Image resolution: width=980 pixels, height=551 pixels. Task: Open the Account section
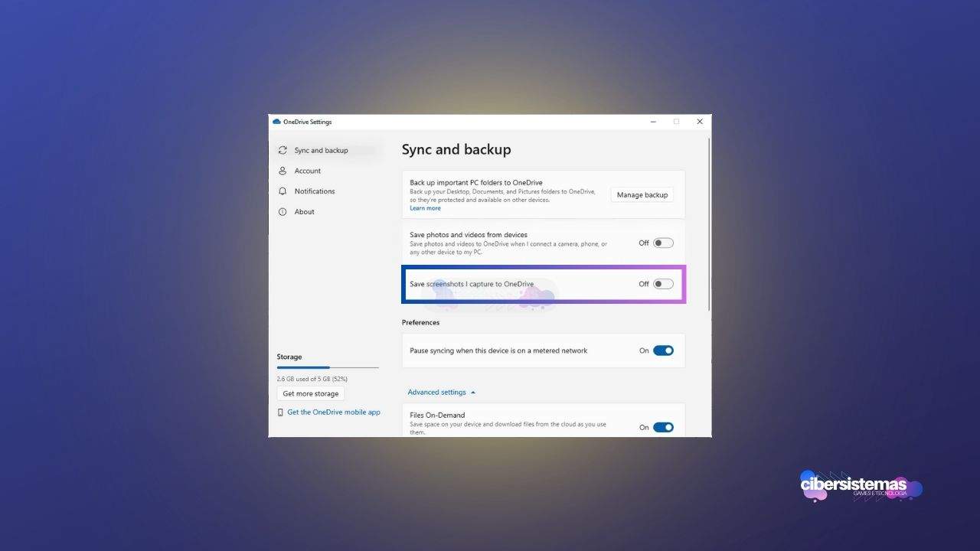(307, 171)
